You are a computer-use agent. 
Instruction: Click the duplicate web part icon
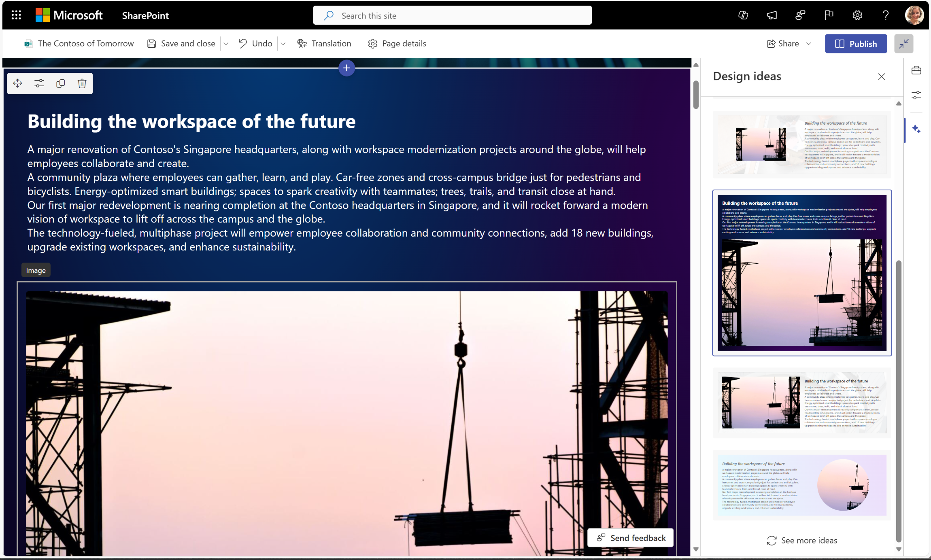pos(61,83)
